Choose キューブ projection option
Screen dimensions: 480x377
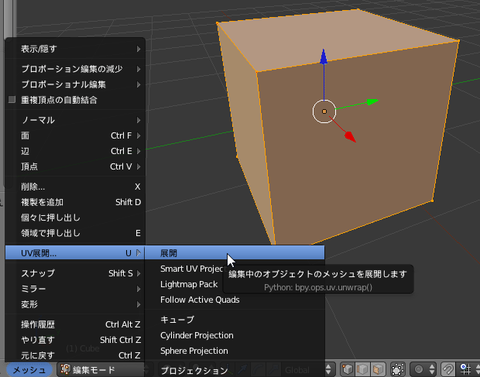click(x=235, y=320)
